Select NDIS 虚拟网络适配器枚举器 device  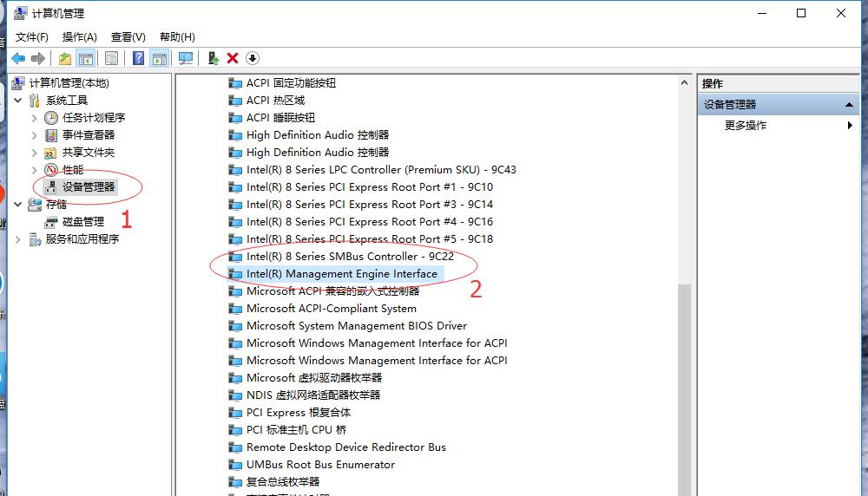click(x=313, y=395)
